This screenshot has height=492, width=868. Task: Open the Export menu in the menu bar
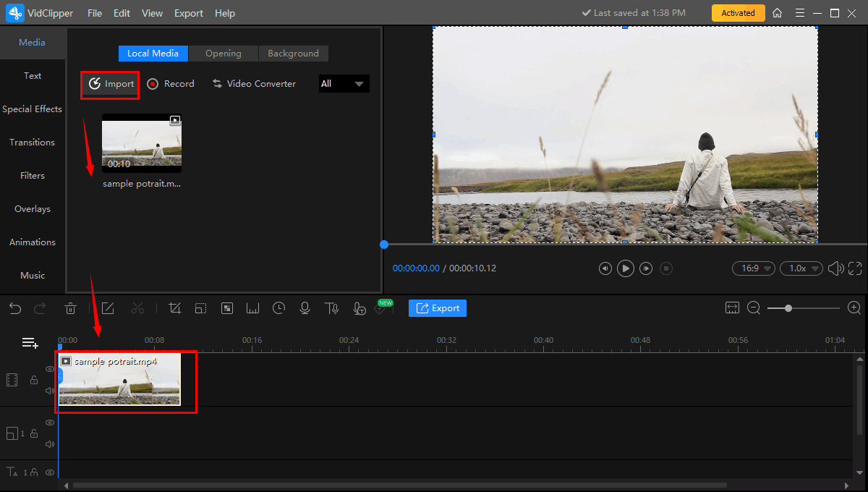pyautogui.click(x=189, y=13)
